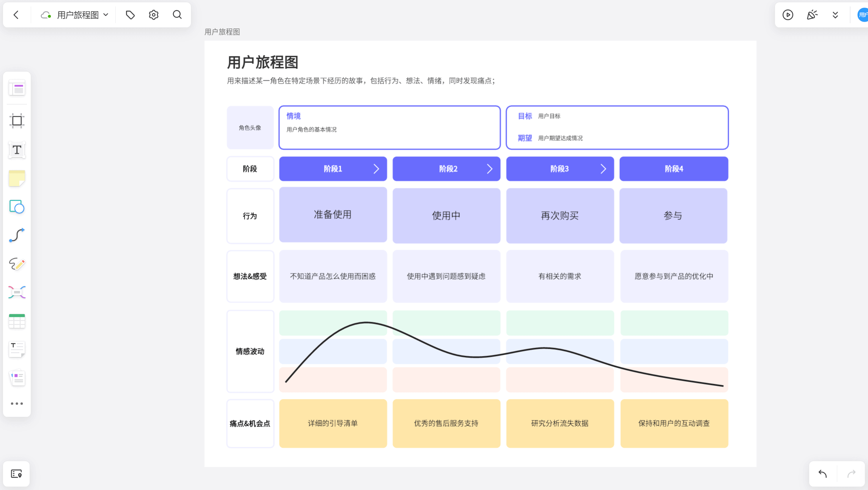This screenshot has height=490, width=868.
Task: Insert a table from sidebar
Action: point(17,321)
